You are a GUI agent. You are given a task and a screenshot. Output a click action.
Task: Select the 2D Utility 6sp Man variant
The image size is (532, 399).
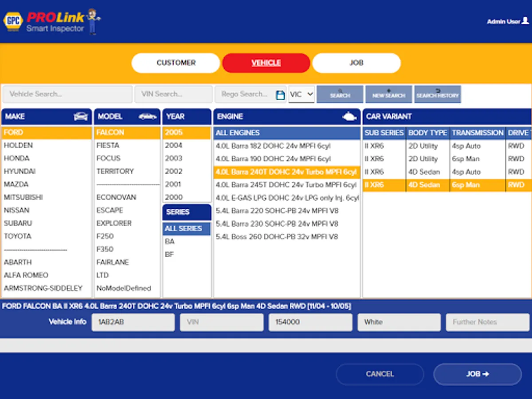(447, 159)
